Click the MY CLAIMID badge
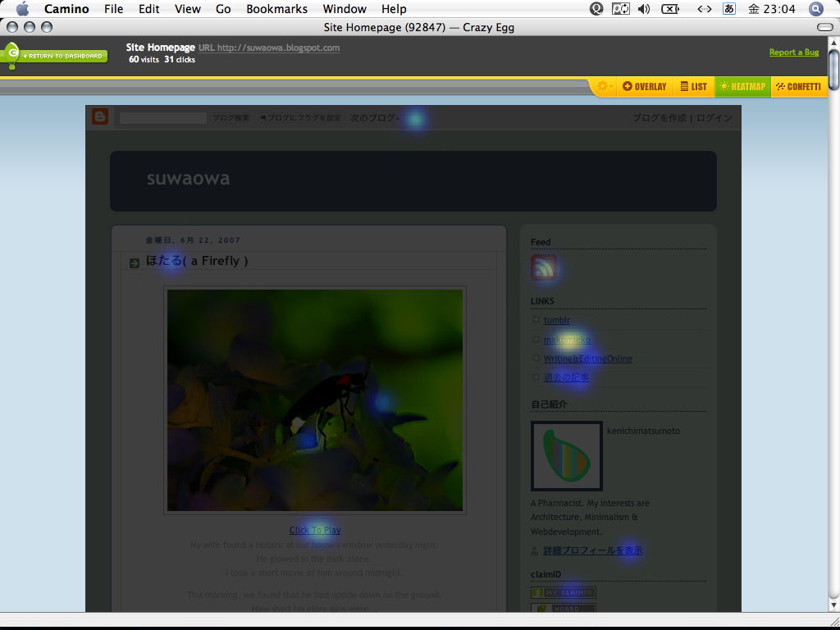Image resolution: width=840 pixels, height=630 pixels. point(564,592)
